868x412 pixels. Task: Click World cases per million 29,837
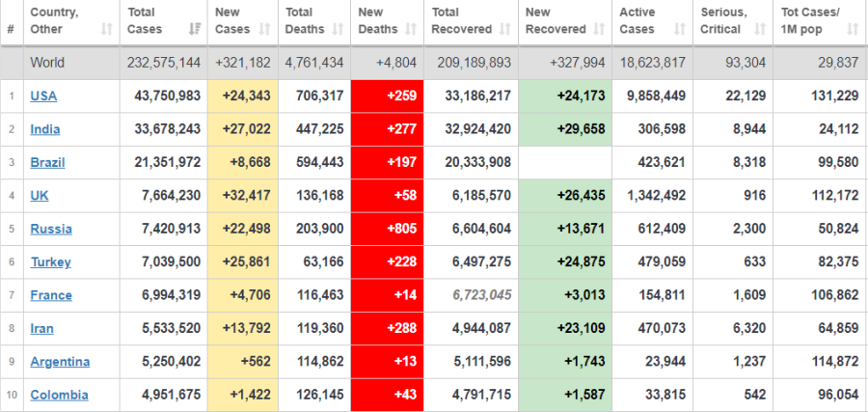point(838,63)
